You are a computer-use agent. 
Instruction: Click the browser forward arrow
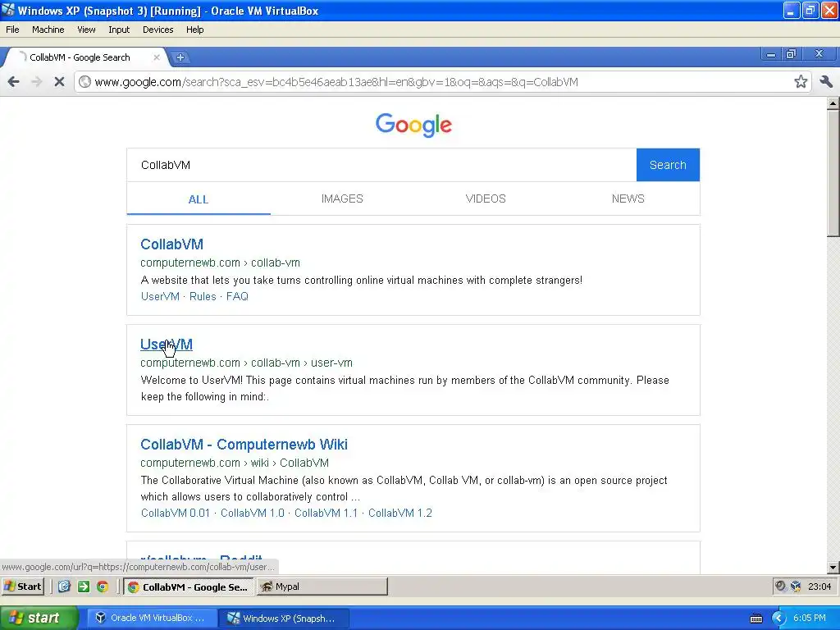36,81
